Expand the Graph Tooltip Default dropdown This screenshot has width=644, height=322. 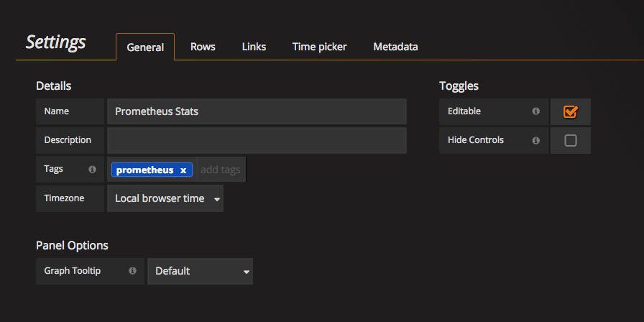pyautogui.click(x=200, y=271)
